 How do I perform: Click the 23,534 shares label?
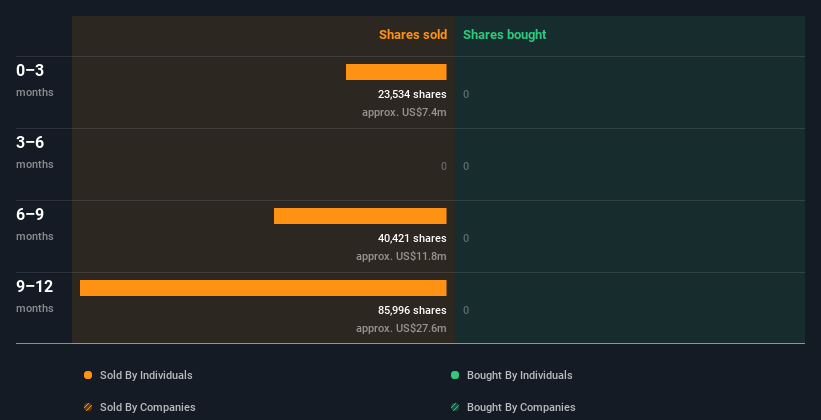pyautogui.click(x=412, y=94)
